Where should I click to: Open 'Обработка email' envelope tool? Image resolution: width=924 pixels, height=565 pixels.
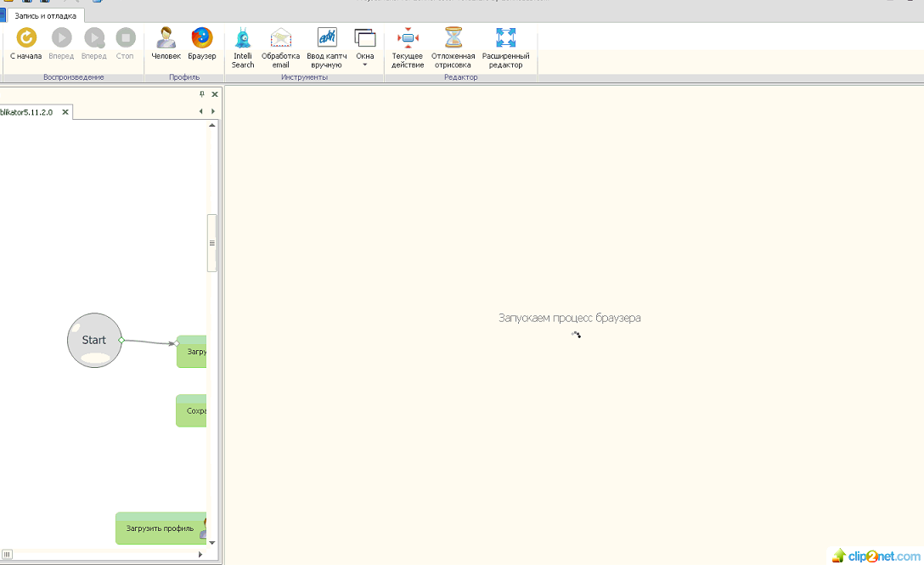click(280, 38)
